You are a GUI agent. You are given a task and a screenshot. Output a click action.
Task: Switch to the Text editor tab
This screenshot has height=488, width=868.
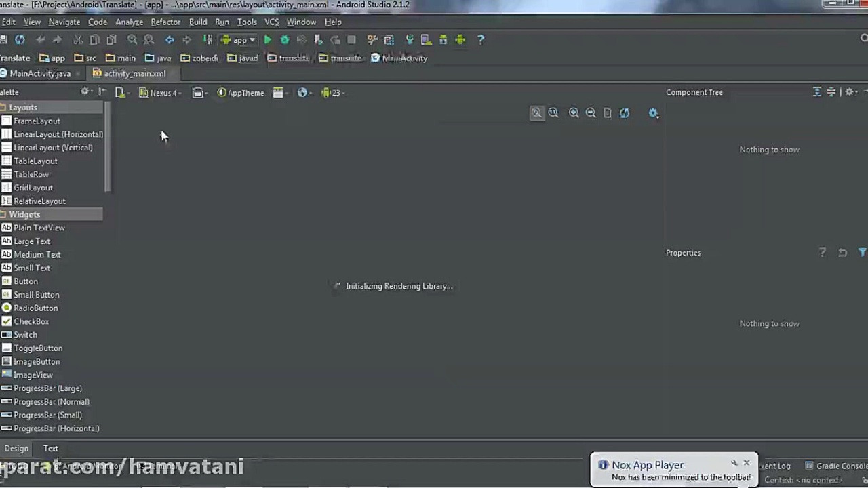[x=51, y=448]
